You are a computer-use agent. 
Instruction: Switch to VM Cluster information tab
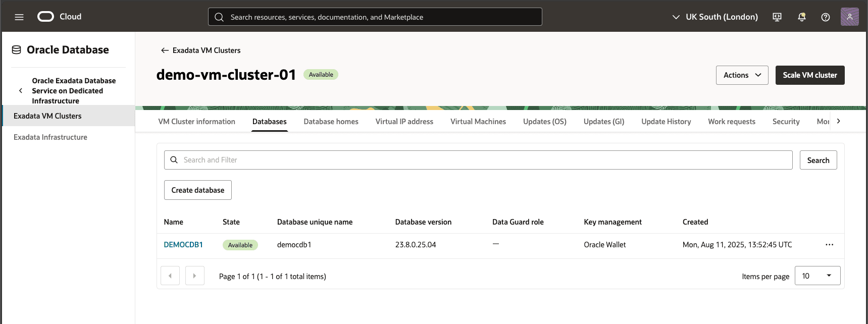(x=197, y=122)
